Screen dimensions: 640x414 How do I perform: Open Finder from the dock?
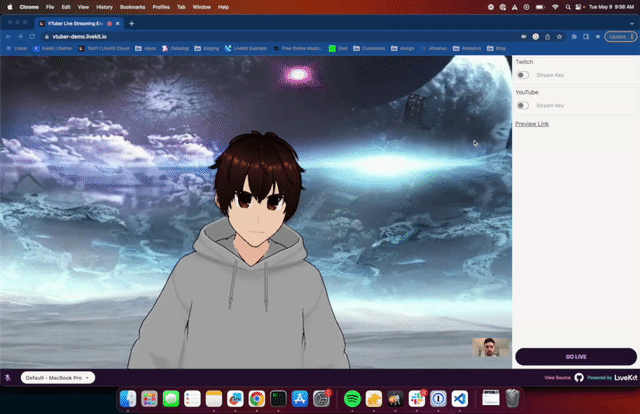(127, 399)
